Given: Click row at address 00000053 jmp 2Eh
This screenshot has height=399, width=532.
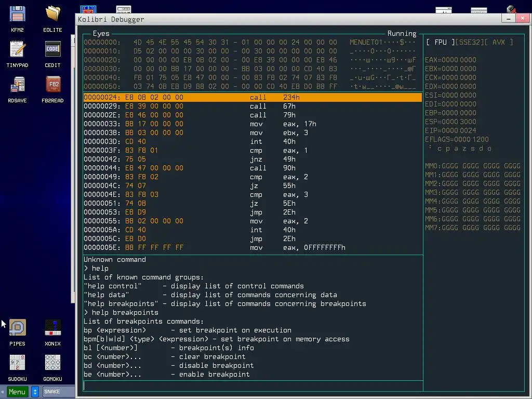Looking at the screenshot, I should pyautogui.click(x=252, y=212).
